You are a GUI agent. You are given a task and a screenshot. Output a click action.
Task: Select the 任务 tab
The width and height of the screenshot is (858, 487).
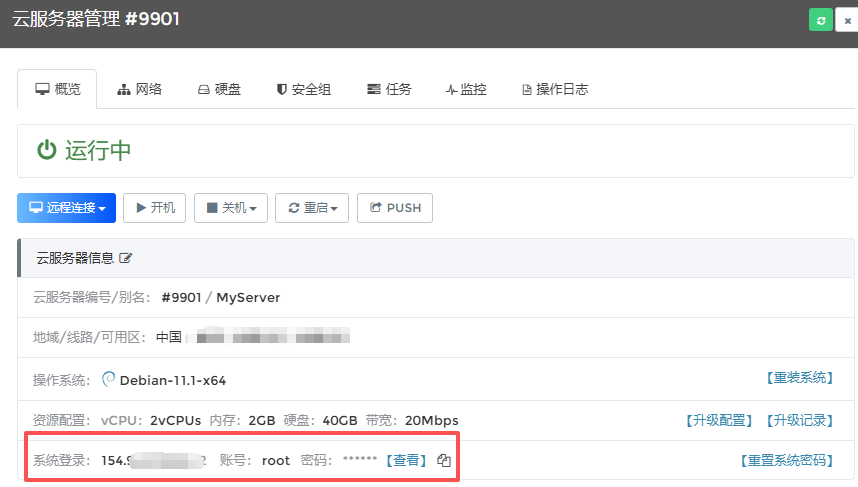coord(389,89)
